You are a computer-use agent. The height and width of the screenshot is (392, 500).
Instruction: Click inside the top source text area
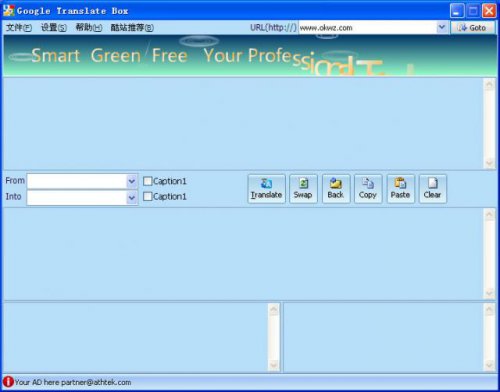pos(243,123)
